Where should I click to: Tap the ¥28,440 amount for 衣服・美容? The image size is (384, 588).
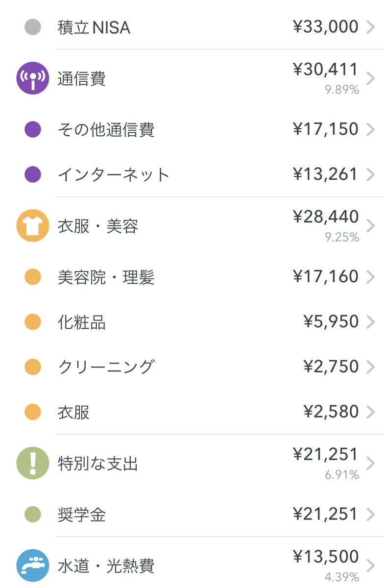pyautogui.click(x=326, y=217)
